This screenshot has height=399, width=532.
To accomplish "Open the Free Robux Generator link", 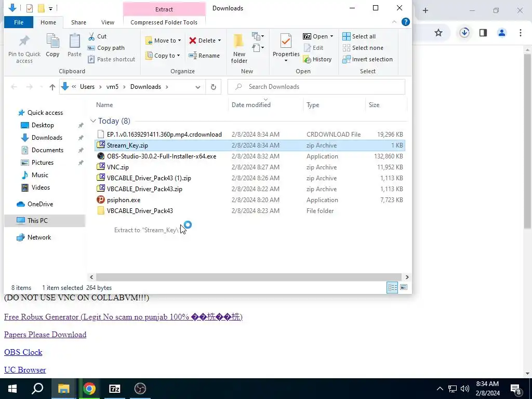I will [x=123, y=317].
